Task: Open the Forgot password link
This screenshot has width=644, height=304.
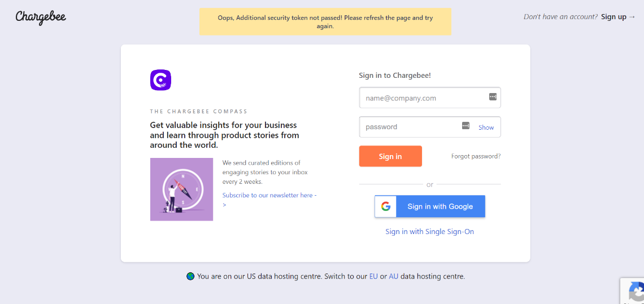Action: [x=476, y=156]
